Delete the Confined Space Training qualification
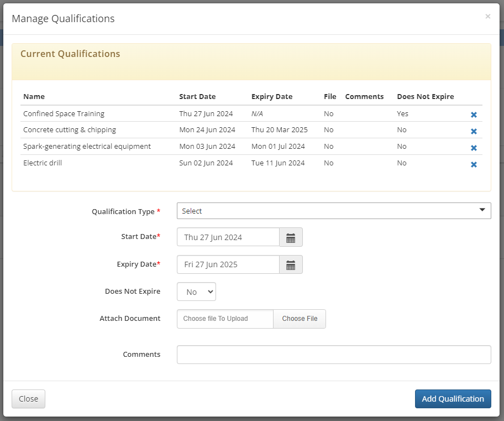Image resolution: width=504 pixels, height=421 pixels. [x=474, y=115]
